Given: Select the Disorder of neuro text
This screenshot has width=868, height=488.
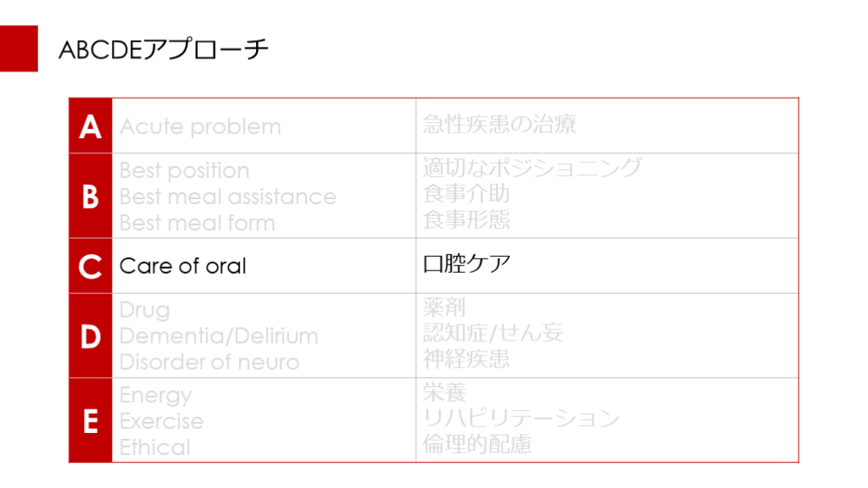Looking at the screenshot, I should coord(209,363).
